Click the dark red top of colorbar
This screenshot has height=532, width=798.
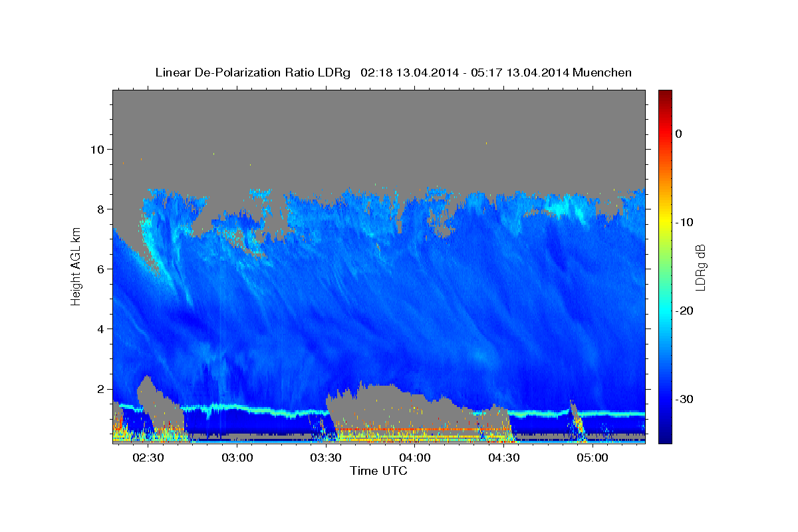click(x=665, y=94)
